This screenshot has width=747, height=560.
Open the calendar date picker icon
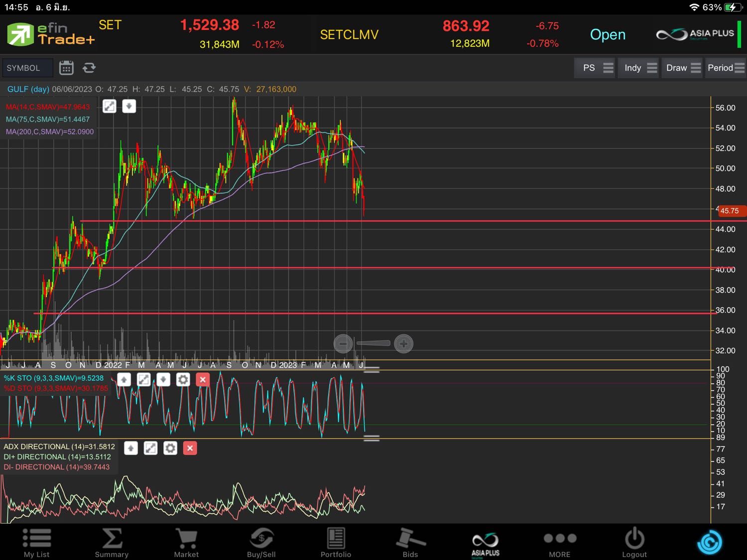tap(66, 68)
